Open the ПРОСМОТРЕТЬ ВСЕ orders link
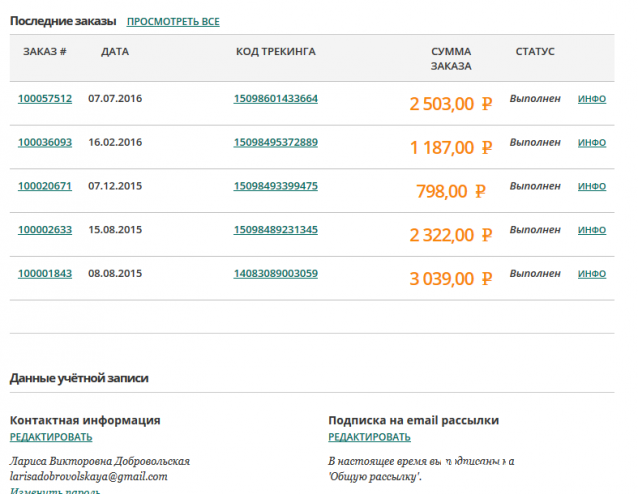The width and height of the screenshot is (638, 494). tap(173, 21)
